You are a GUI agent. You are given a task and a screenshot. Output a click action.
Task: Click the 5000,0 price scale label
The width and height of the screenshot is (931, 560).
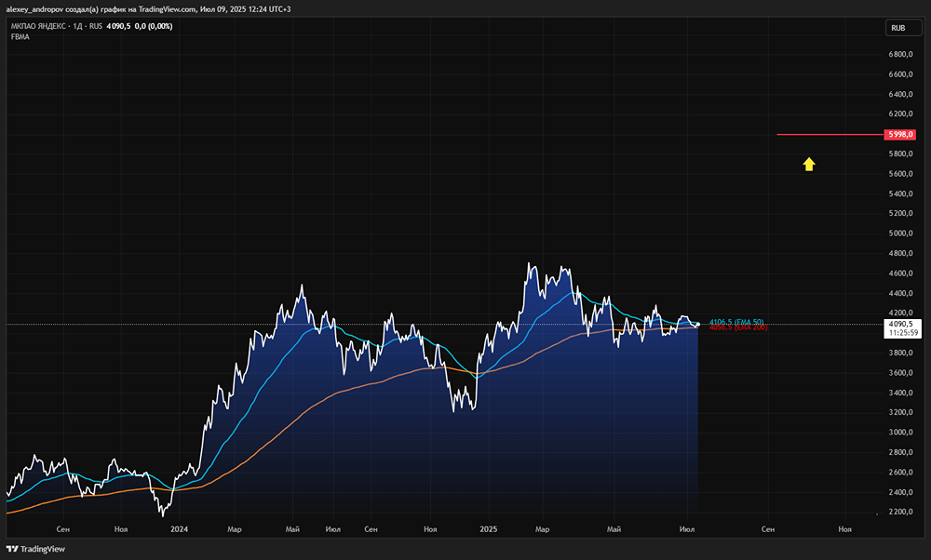899,233
